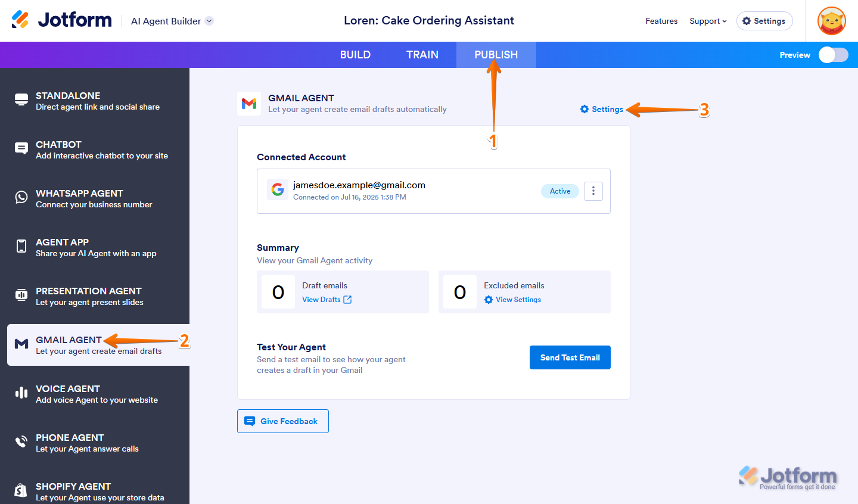Open the Gmail Agent Settings link
The height and width of the screenshot is (504, 858).
(602, 109)
